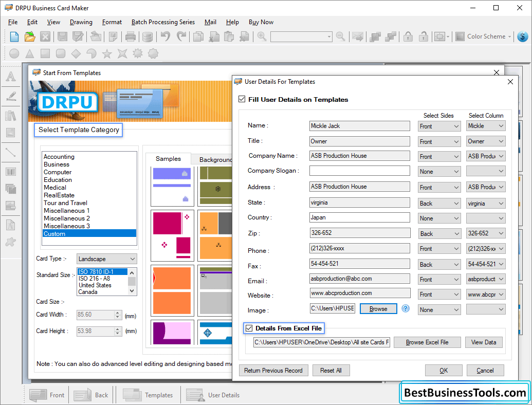Open the Email row Select Column dropdown
The image size is (532, 405).
(x=486, y=279)
